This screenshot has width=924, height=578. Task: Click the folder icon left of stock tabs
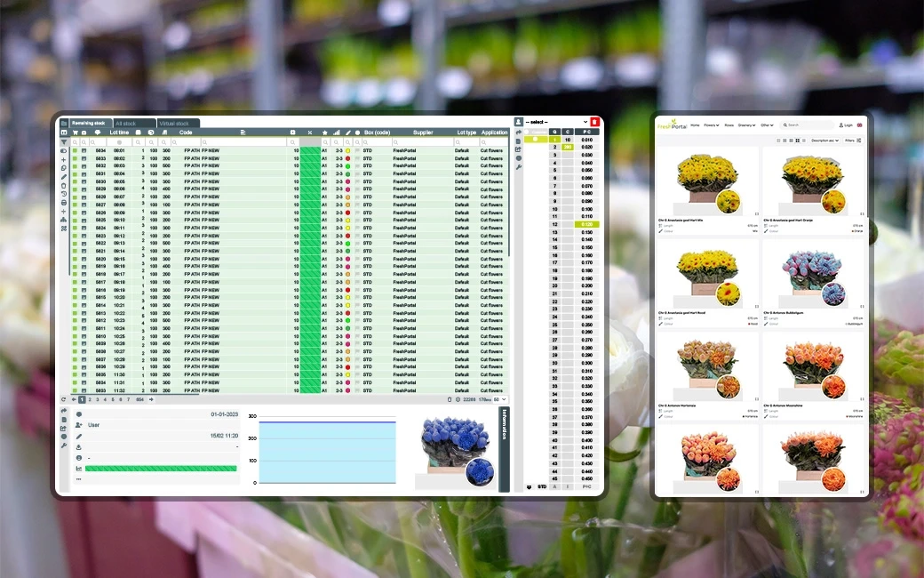[64, 124]
